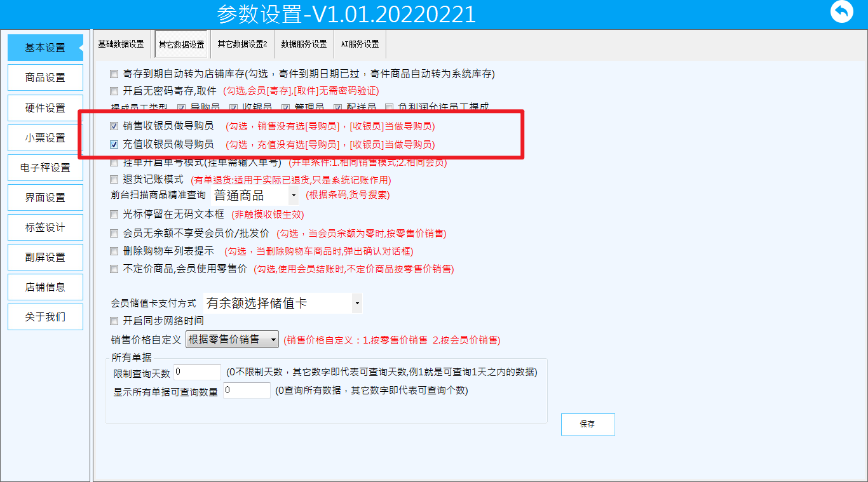Open the 硬件设置 sidebar section

[45, 108]
